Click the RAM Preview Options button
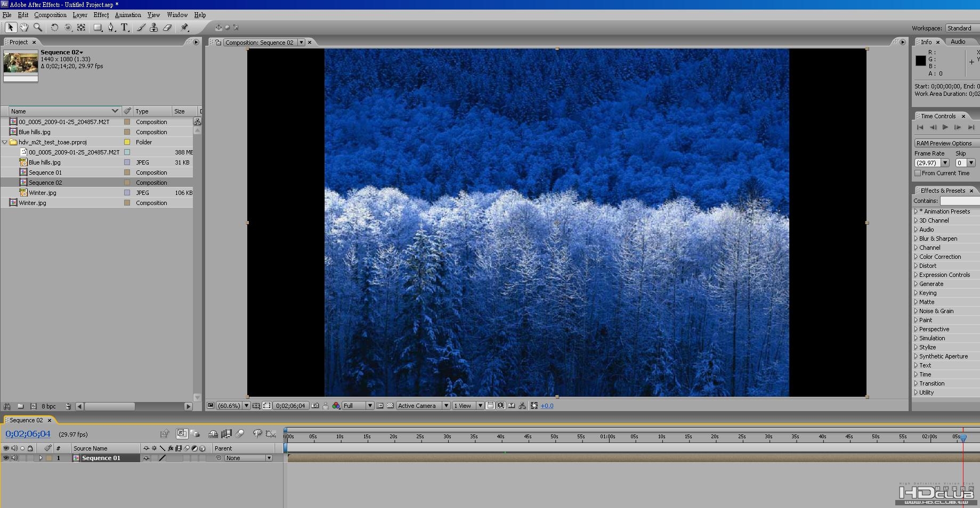980x508 pixels. pyautogui.click(x=947, y=143)
